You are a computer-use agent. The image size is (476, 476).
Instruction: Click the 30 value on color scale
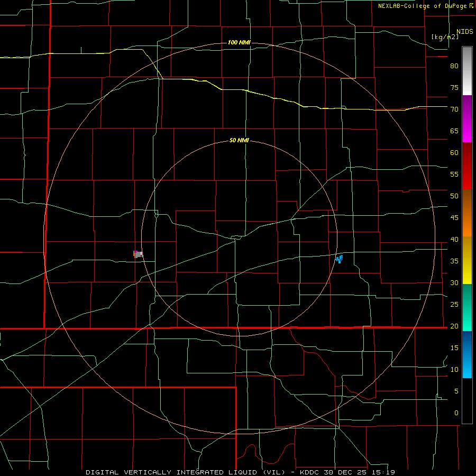point(454,282)
